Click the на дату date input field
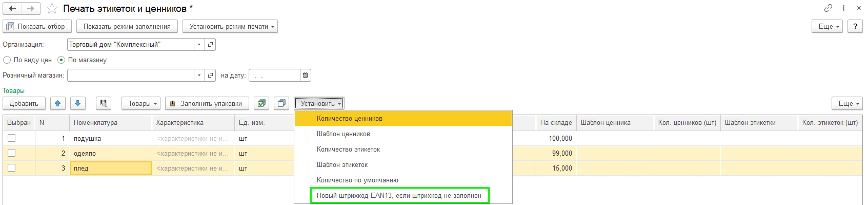This screenshot has width=868, height=205. [275, 76]
